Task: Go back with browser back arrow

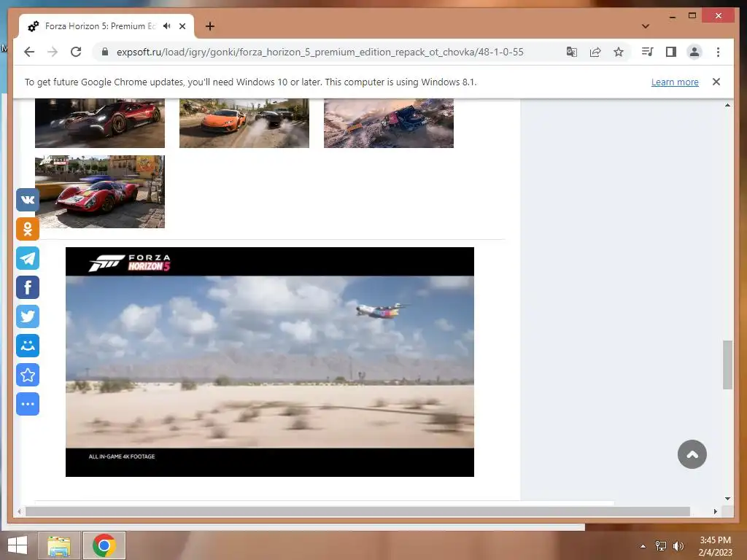Action: (29, 52)
